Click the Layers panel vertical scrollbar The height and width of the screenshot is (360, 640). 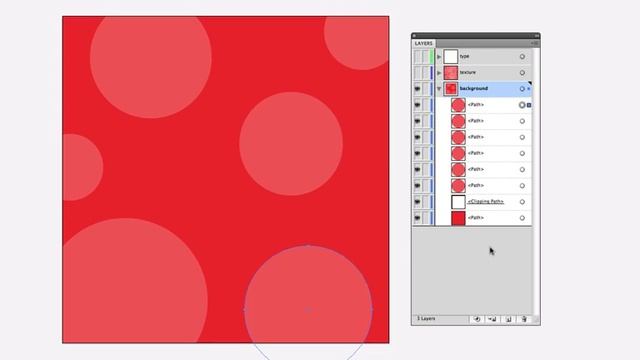(536, 182)
